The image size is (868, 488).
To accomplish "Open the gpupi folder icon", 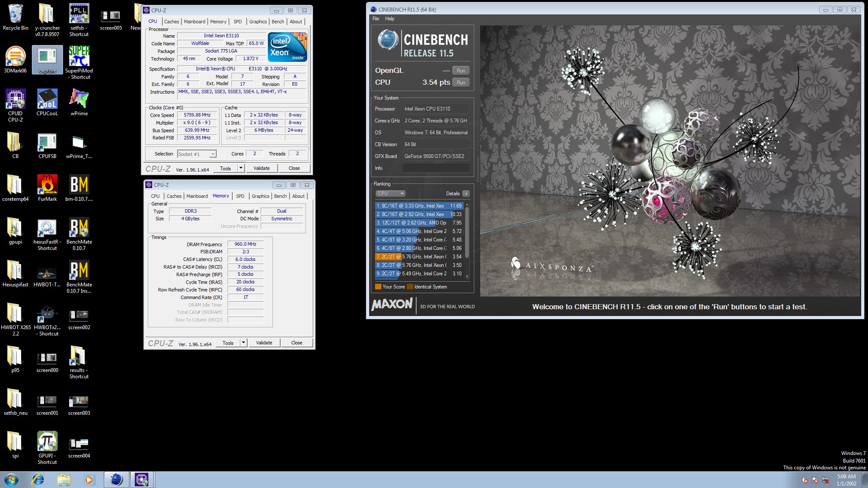I will tap(15, 231).
